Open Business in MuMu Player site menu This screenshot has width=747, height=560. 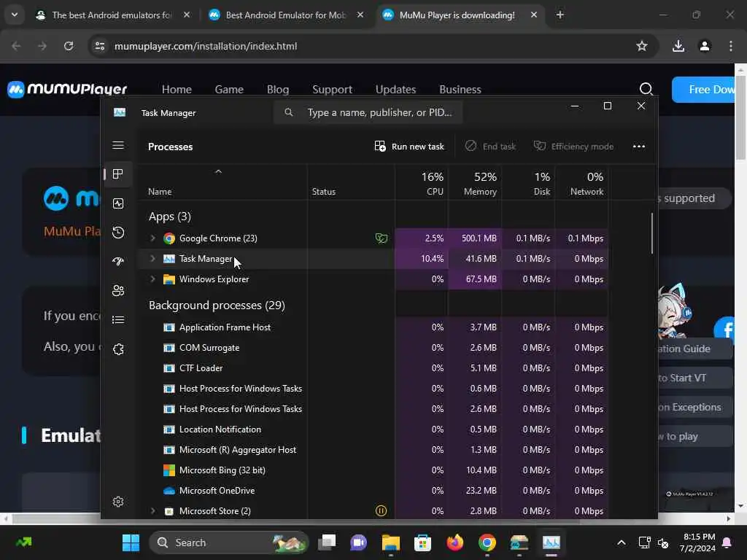[x=460, y=90]
